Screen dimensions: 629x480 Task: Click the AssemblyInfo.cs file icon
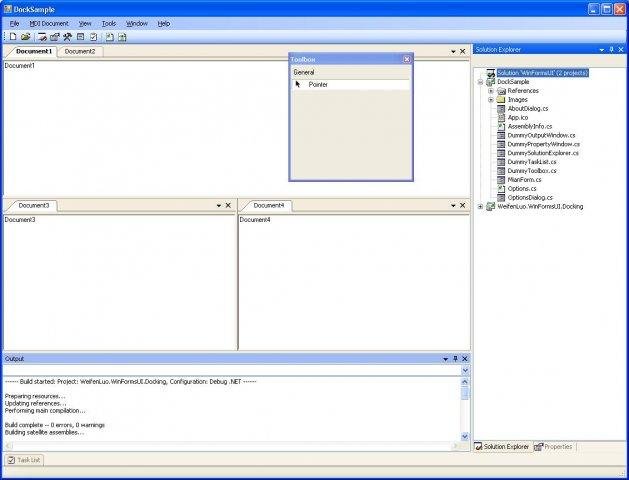(501, 126)
